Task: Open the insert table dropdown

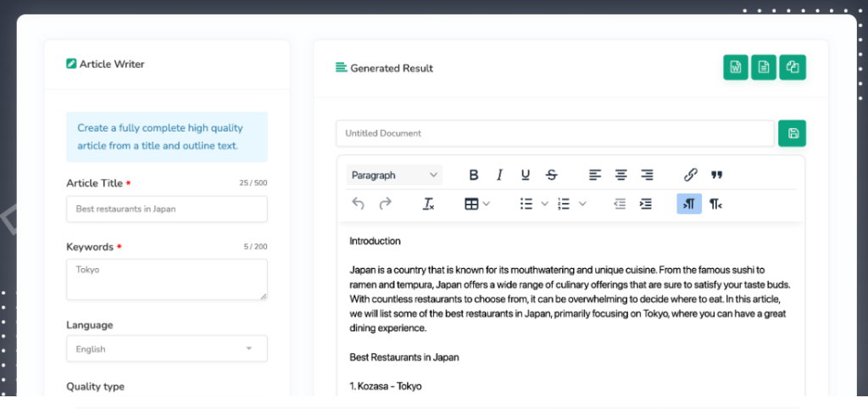Action: coord(477,204)
